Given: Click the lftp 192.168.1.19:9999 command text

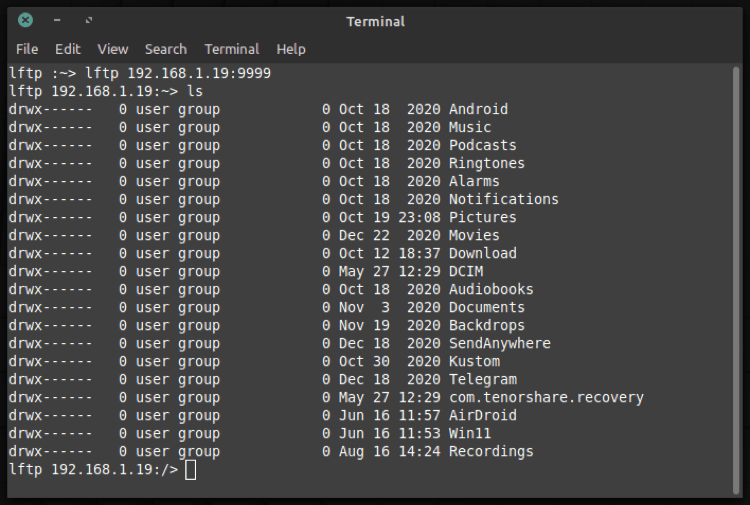Looking at the screenshot, I should point(178,73).
